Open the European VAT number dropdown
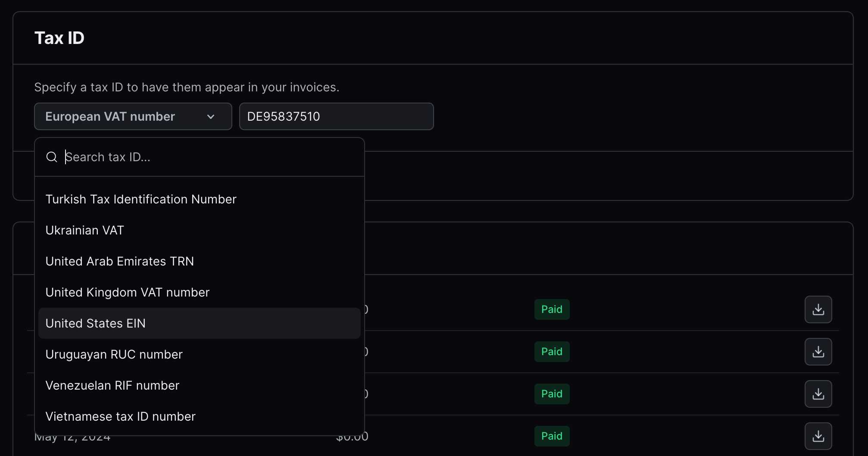This screenshot has width=868, height=456. pos(133,116)
